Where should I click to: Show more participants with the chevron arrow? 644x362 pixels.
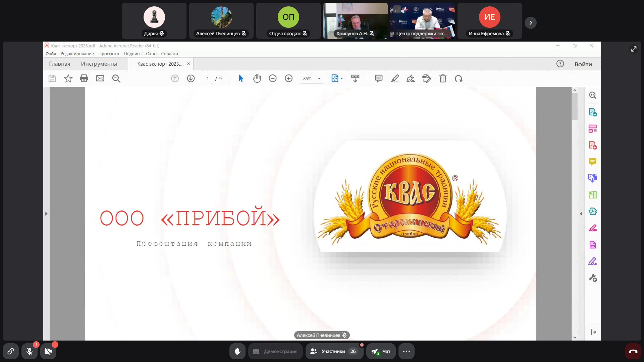[531, 23]
